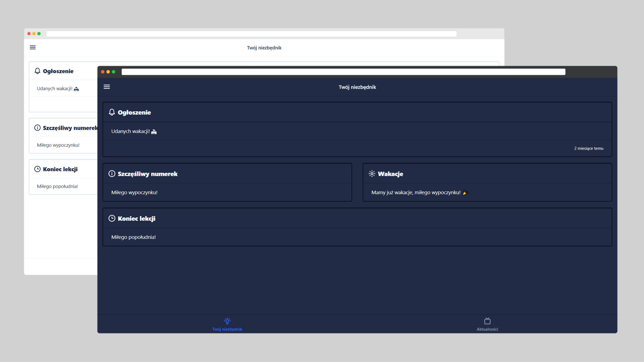Screen dimensions: 644x362
Task: Click the ship emoji after Udanych wakacji in dark window
Action: pyautogui.click(x=154, y=132)
